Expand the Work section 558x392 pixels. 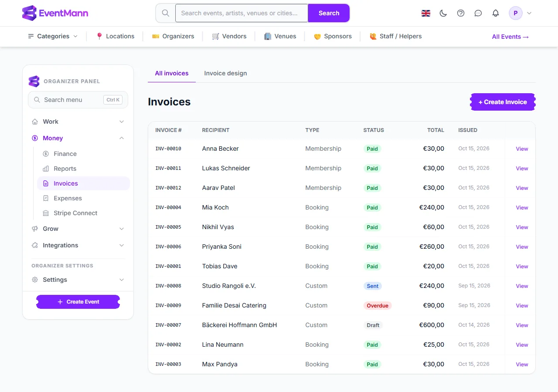[x=78, y=122]
